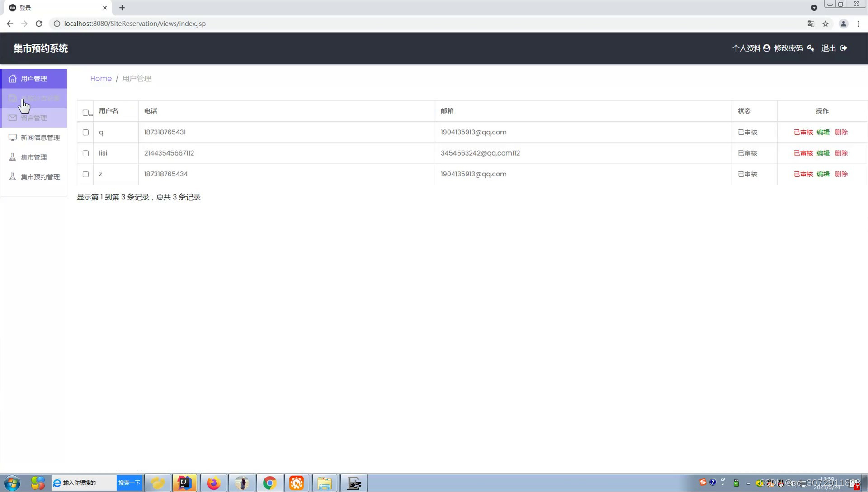The height and width of the screenshot is (492, 868).
Task: Click 删除 for user q
Action: point(841,132)
